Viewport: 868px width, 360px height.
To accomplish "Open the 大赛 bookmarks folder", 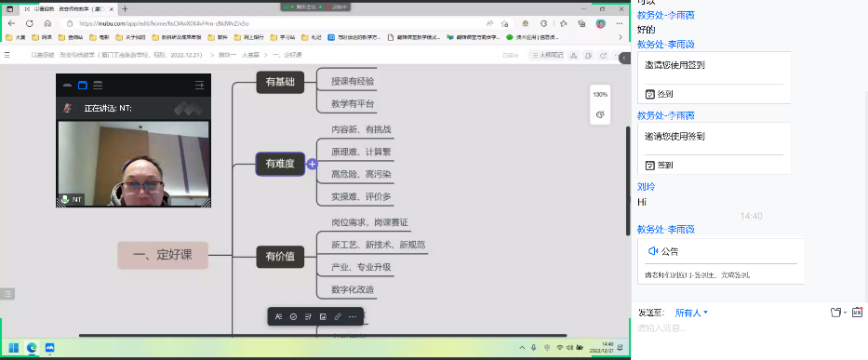I will pos(16,37).
